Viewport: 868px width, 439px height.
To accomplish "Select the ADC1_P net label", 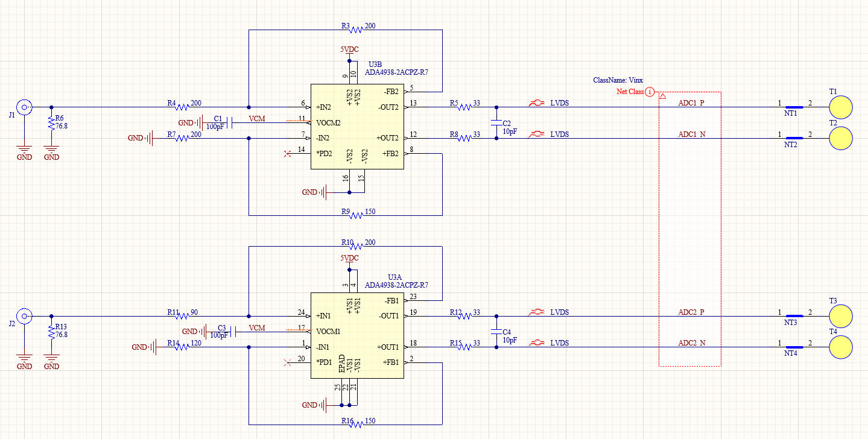I will pos(691,103).
